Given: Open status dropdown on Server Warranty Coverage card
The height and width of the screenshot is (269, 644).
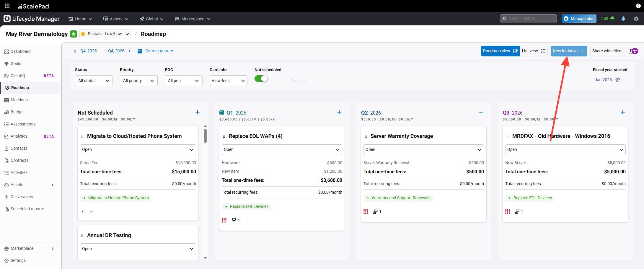Looking at the screenshot, I should pyautogui.click(x=423, y=150).
